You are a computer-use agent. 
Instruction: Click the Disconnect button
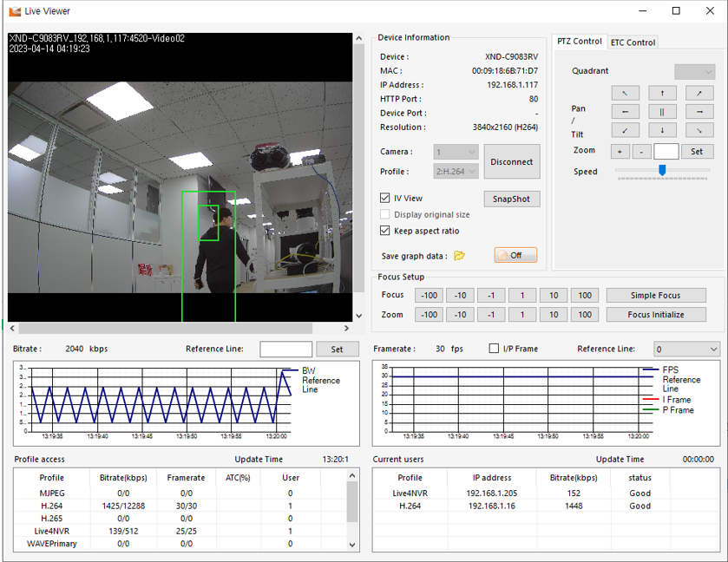tap(511, 162)
